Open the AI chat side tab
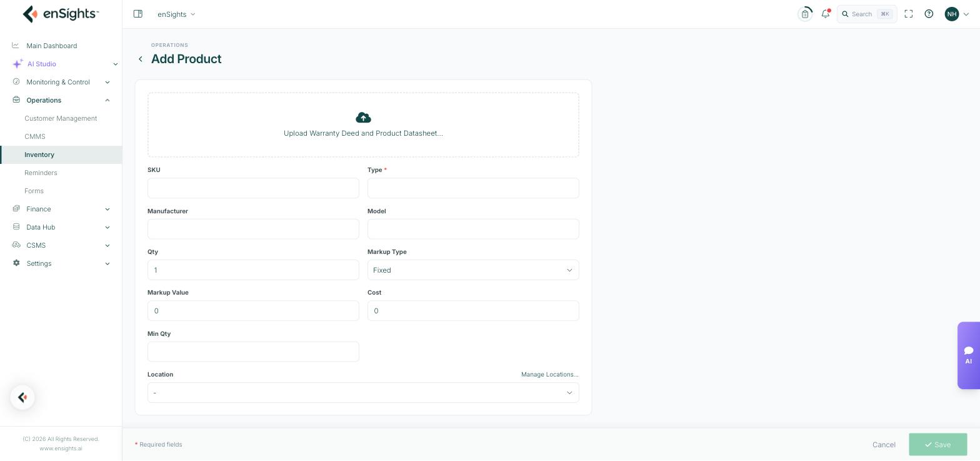Viewport: 980px width, 461px height. (x=969, y=355)
